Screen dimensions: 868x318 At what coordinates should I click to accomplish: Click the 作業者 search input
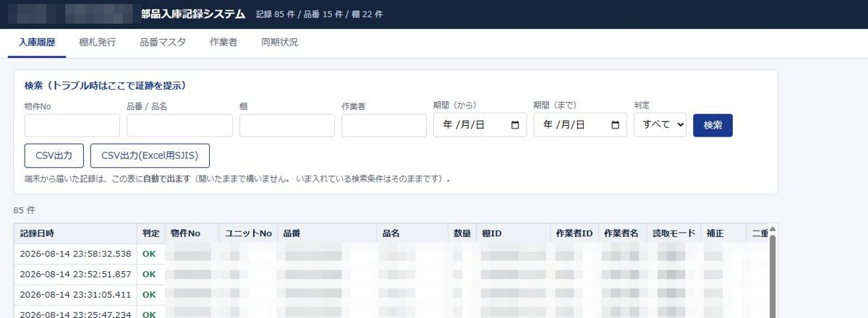click(x=384, y=125)
